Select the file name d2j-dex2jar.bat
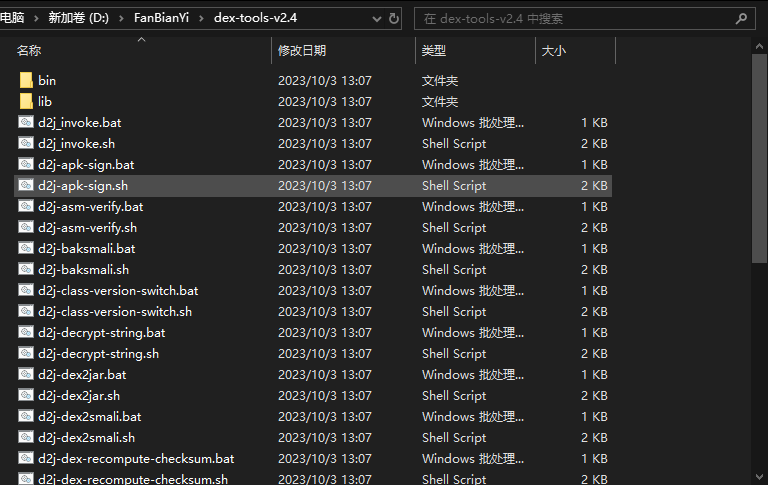The image size is (768, 485). coord(82,375)
